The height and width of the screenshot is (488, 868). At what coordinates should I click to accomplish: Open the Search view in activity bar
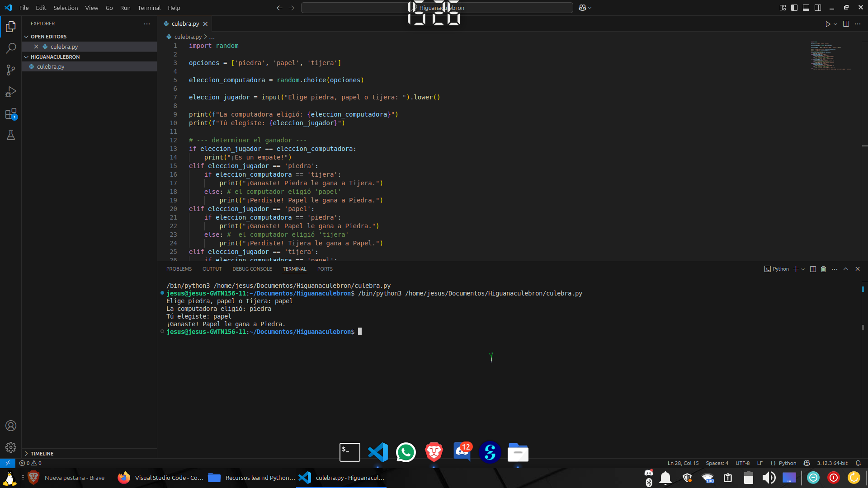click(11, 48)
